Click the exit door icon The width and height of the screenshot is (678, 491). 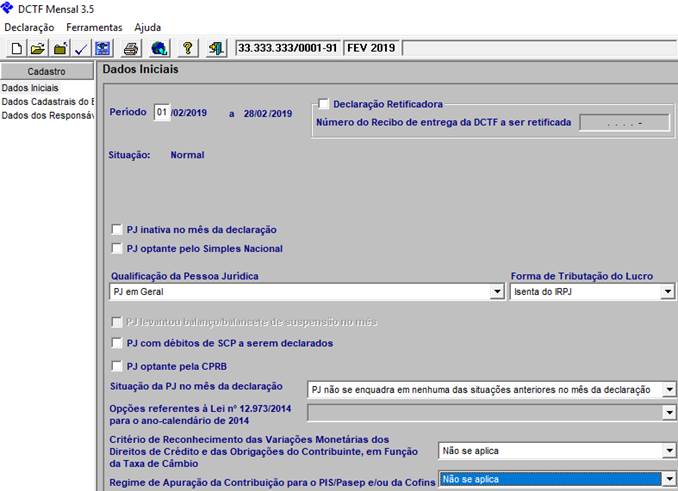click(x=216, y=48)
